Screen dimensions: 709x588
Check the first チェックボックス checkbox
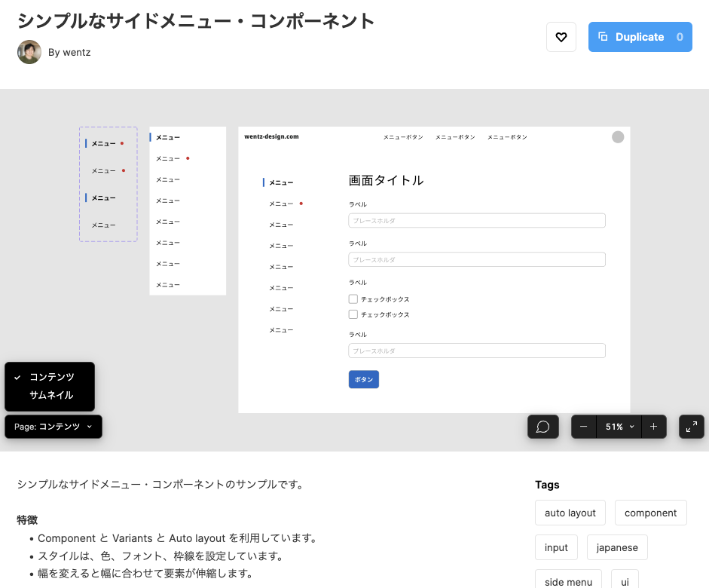coord(353,299)
